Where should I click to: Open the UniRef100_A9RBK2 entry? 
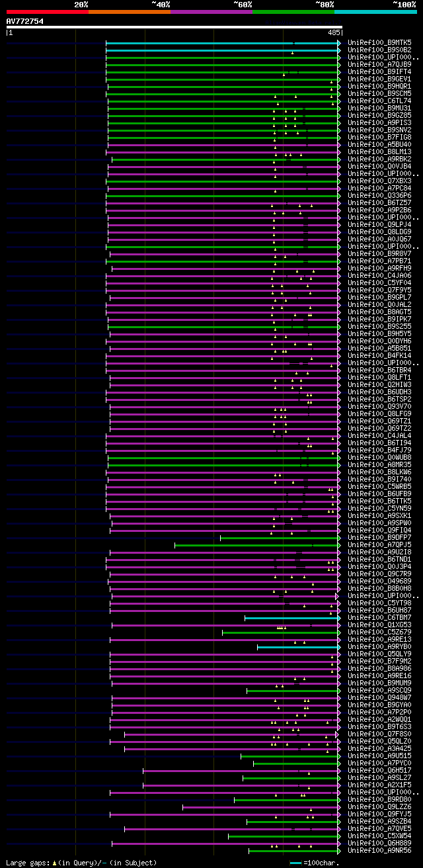click(379, 159)
